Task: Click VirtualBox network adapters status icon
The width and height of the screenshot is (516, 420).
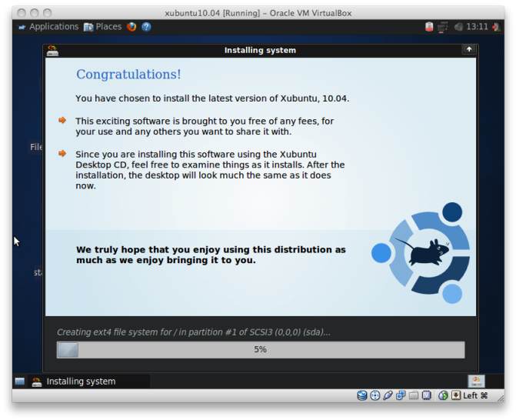Action: (401, 395)
